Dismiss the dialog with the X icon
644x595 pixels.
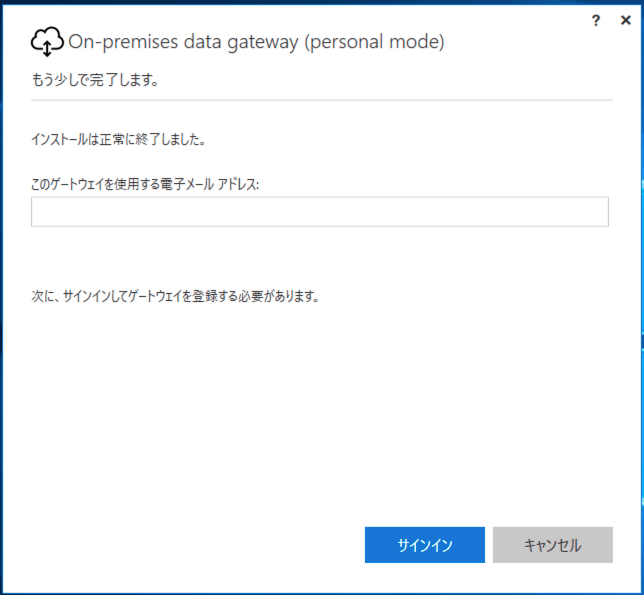click(x=625, y=20)
